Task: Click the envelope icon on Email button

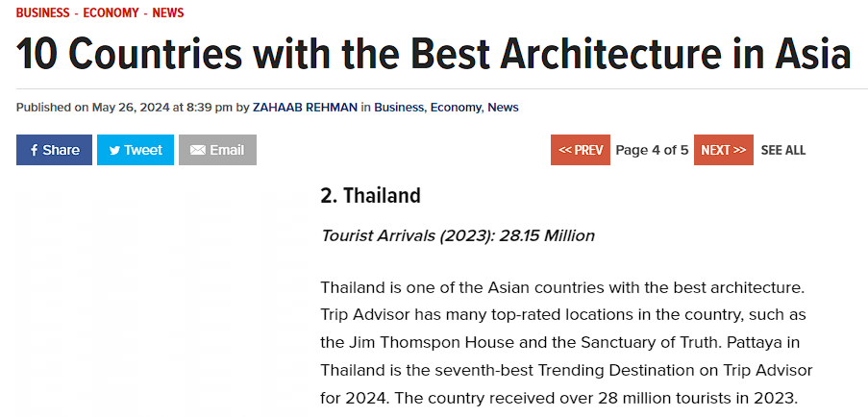Action: [198, 150]
